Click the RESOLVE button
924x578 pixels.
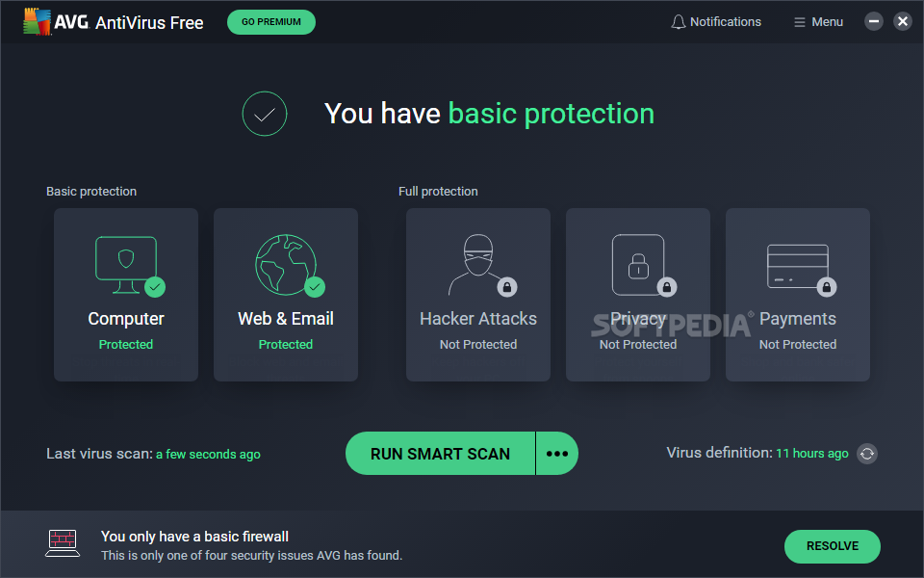click(x=832, y=546)
